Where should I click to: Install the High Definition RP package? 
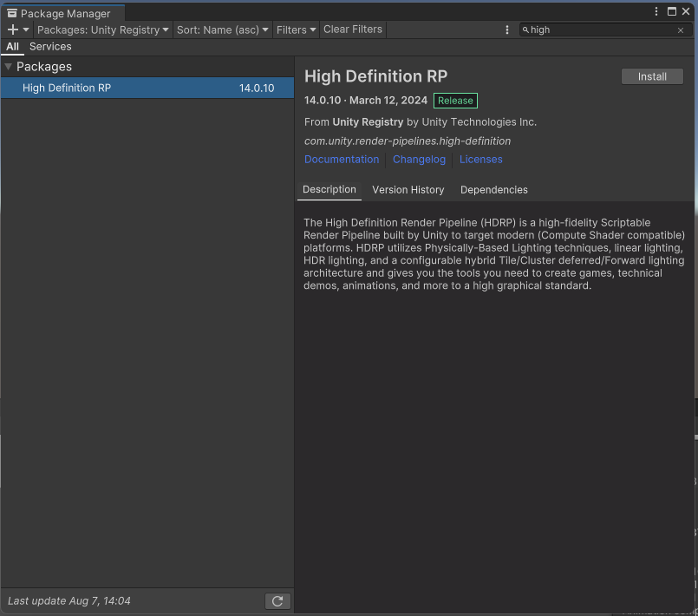652,76
